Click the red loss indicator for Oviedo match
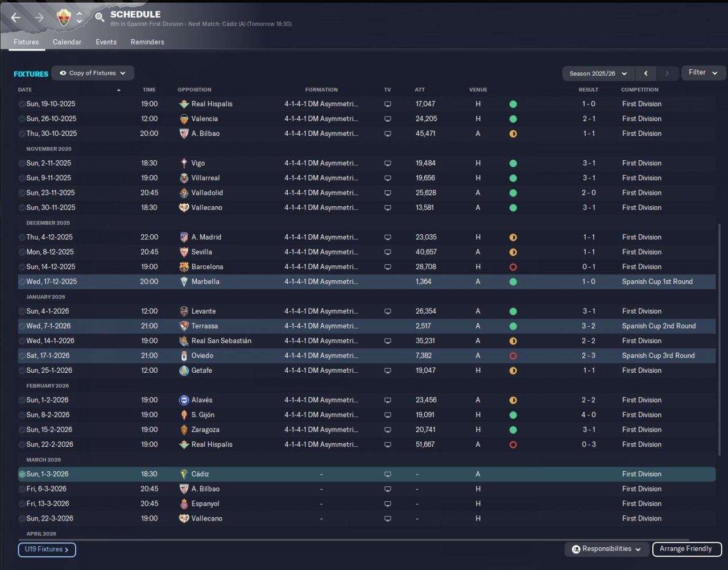 (x=513, y=356)
